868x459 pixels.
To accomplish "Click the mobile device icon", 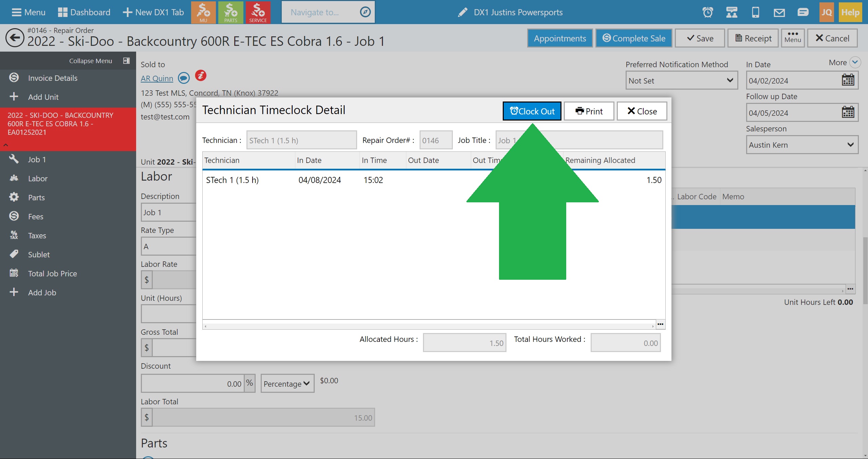I will pos(755,13).
